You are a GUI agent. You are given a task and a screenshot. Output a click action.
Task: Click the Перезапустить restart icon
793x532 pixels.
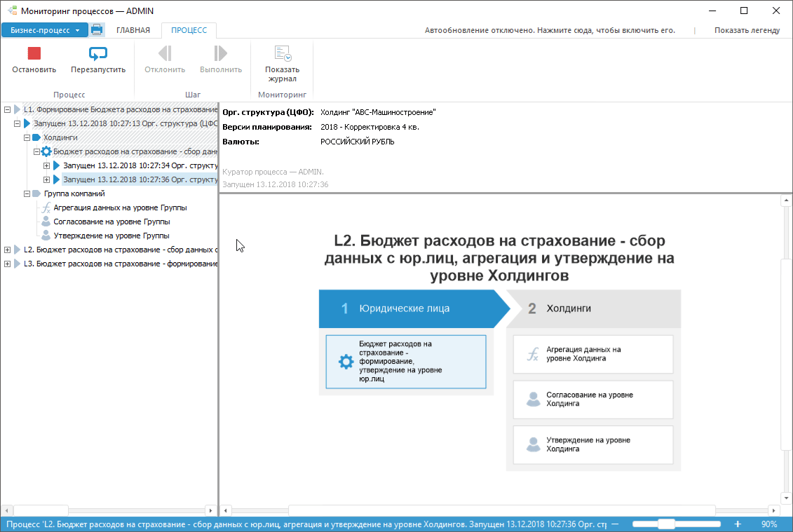point(97,53)
